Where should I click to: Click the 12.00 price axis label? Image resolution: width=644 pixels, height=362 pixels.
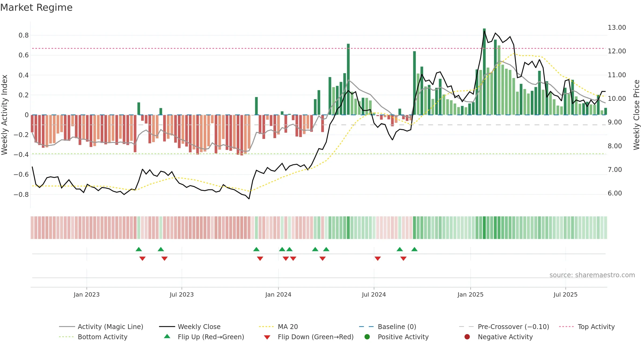[617, 51]
